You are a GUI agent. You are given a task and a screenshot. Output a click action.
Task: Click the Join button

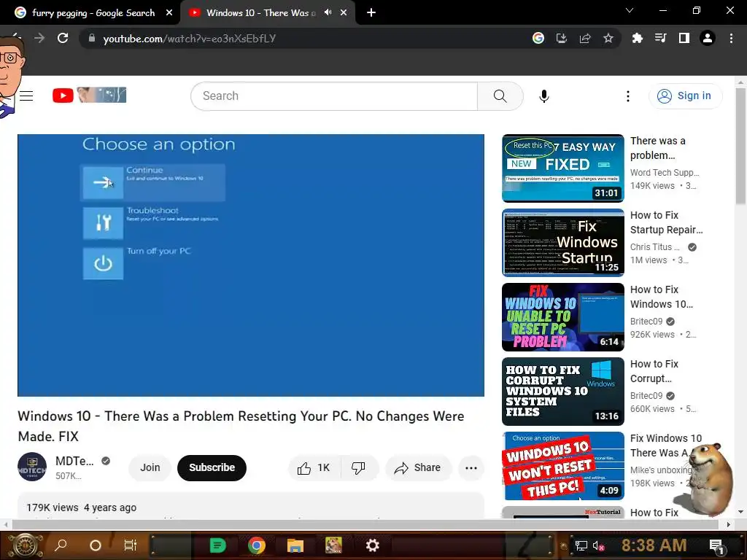tap(150, 467)
